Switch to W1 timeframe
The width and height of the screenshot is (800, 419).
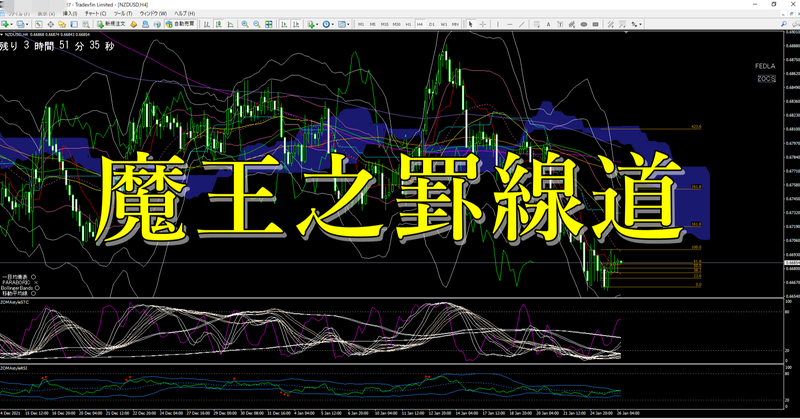click(x=444, y=24)
